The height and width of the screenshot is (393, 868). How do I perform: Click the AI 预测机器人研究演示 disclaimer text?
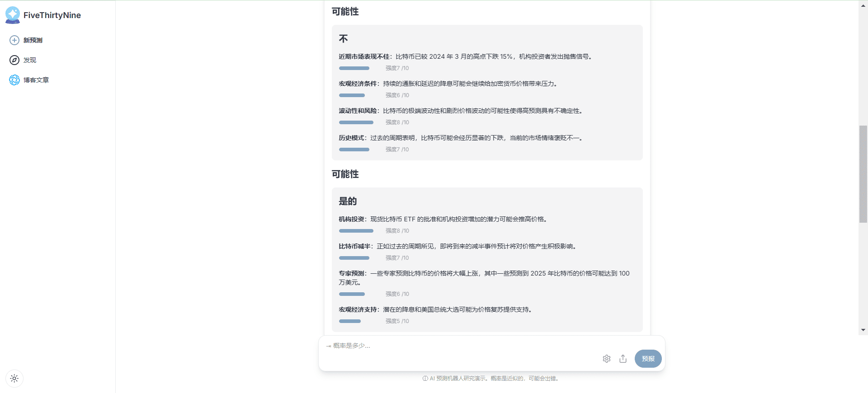point(495,379)
